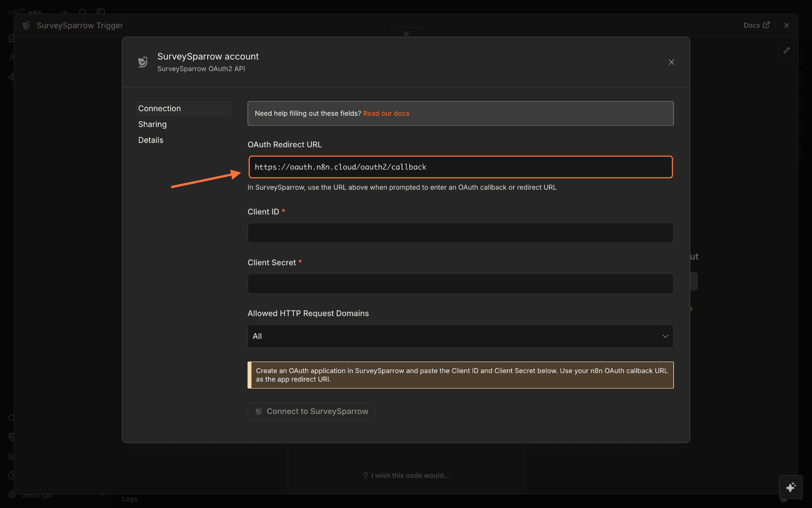812x508 pixels.
Task: Click the SurveySparrow OAuth2 API subtitle
Action: pyautogui.click(x=201, y=69)
